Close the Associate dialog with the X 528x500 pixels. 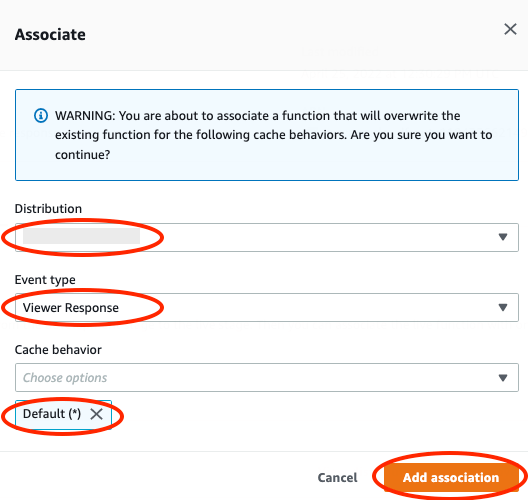[x=510, y=29]
